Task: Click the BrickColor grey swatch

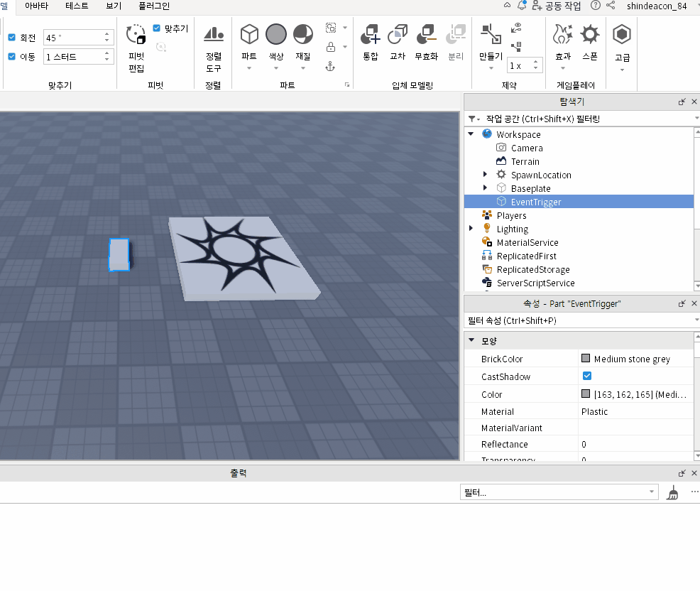Action: pos(586,358)
